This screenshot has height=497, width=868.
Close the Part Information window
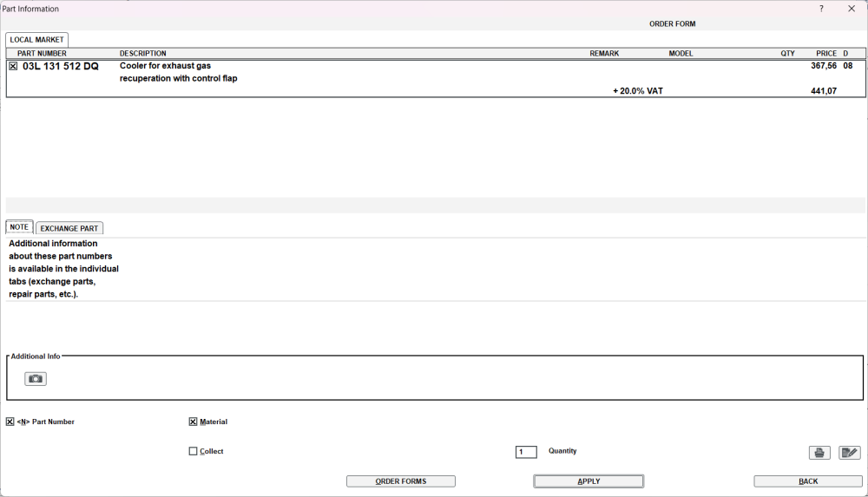pyautogui.click(x=852, y=9)
